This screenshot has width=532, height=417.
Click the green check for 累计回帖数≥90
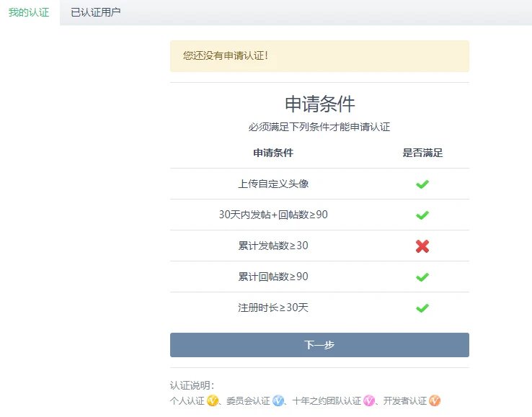coord(422,277)
